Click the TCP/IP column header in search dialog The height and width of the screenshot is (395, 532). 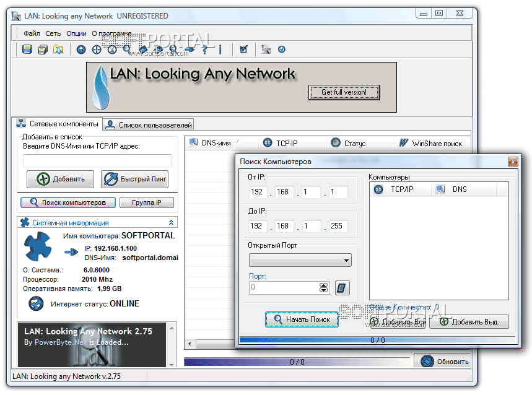click(x=400, y=189)
